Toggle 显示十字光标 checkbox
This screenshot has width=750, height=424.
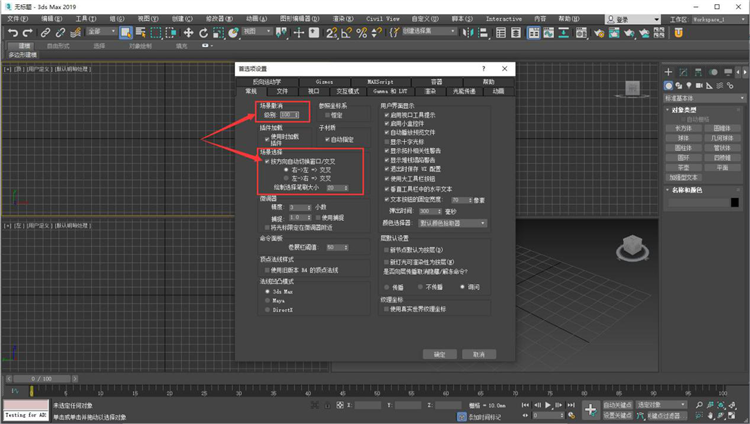pyautogui.click(x=386, y=142)
